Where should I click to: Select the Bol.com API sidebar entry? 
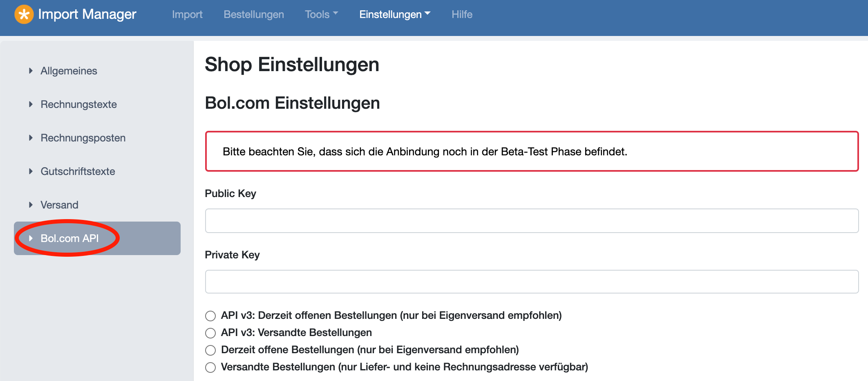[x=97, y=238]
